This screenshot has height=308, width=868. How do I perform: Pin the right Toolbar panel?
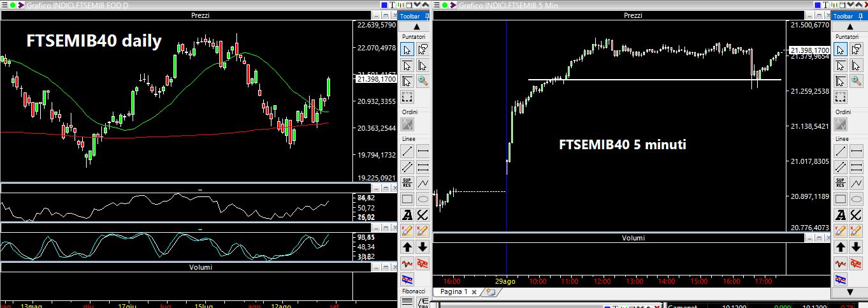click(860, 16)
